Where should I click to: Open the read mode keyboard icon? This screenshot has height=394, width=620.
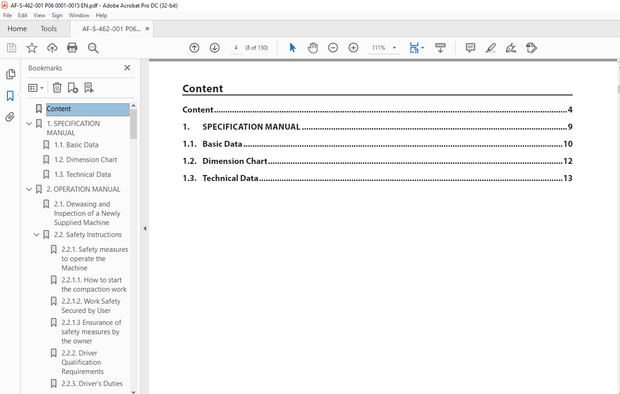tap(440, 48)
